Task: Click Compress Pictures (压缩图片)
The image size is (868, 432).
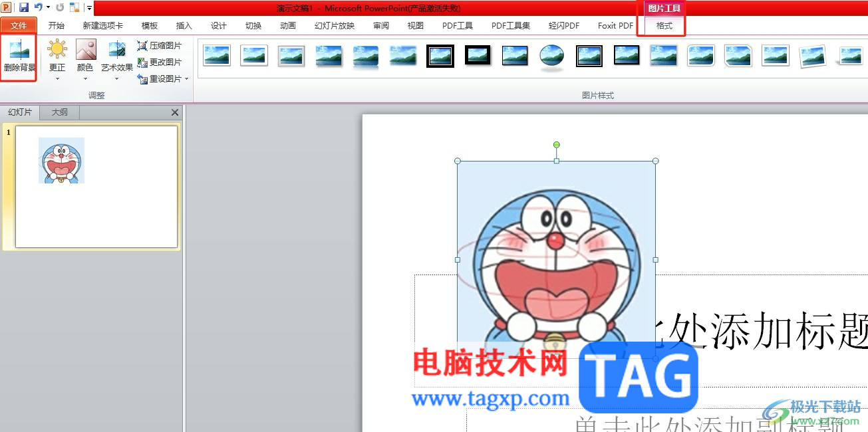Action: click(x=159, y=46)
